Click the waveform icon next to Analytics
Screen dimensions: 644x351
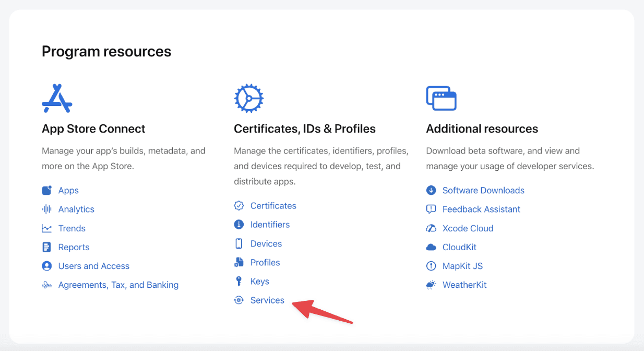[47, 209]
